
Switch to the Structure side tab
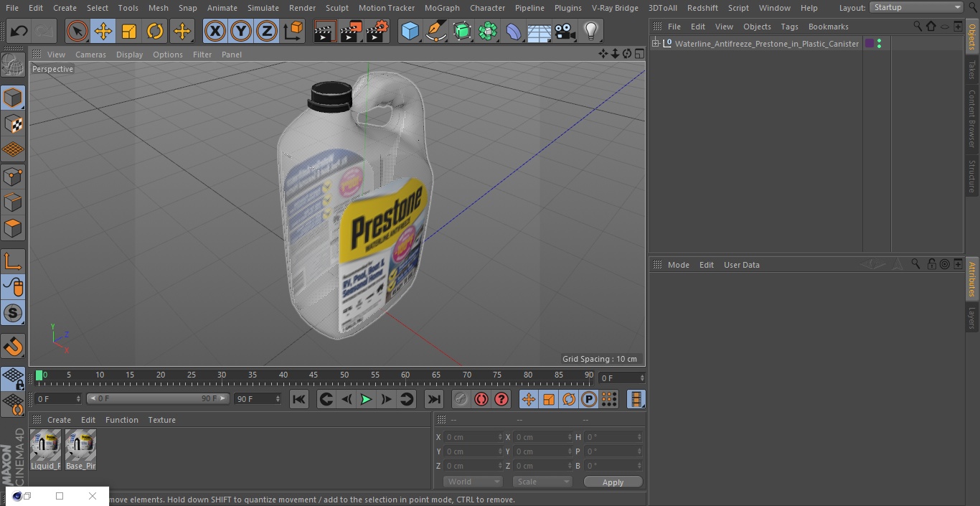tap(972, 176)
